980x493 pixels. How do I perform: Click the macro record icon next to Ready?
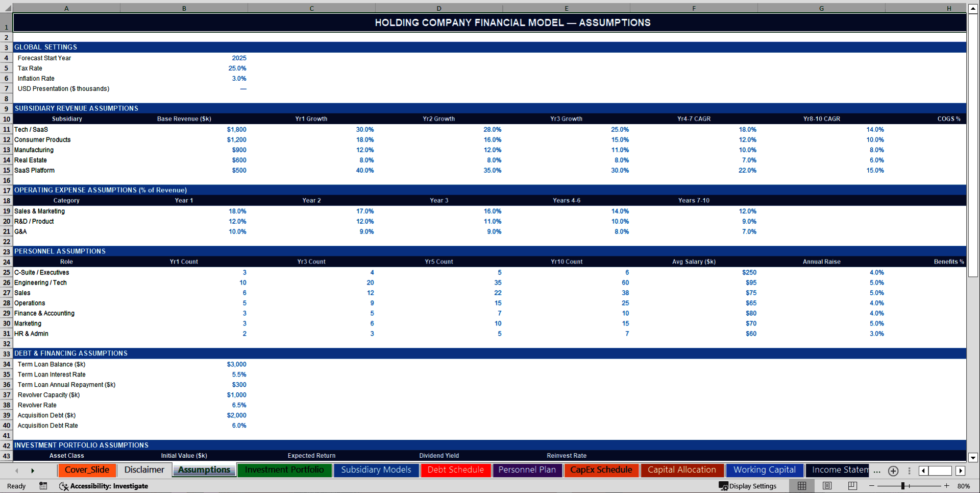43,486
